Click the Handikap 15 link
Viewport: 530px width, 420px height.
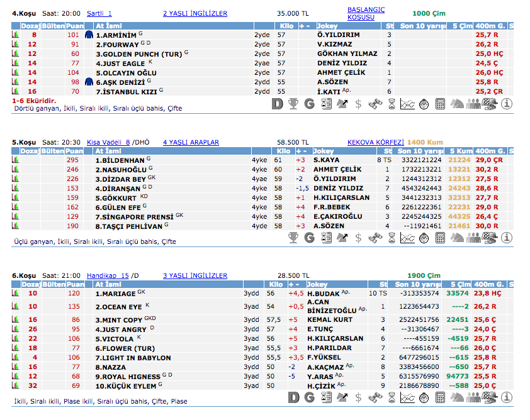pos(108,275)
